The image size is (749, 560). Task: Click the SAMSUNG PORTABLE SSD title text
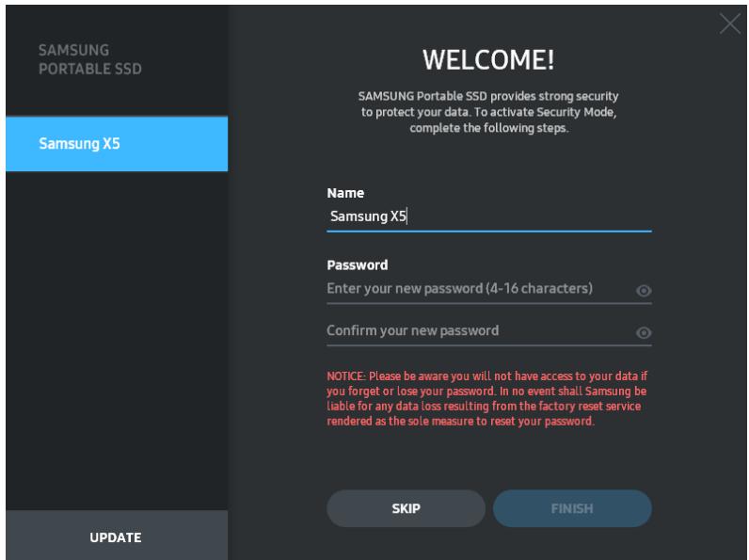pyautogui.click(x=89, y=59)
